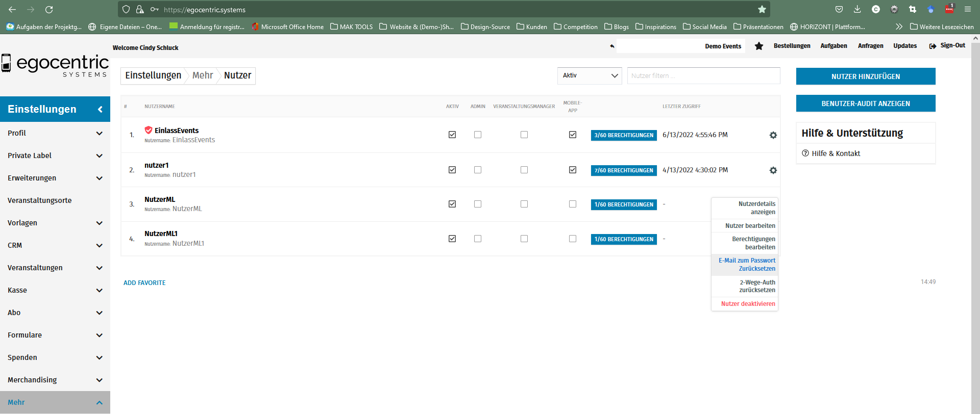Click the Nutzer filtern search field
Screen dimensions: 980x414
pyautogui.click(x=703, y=75)
